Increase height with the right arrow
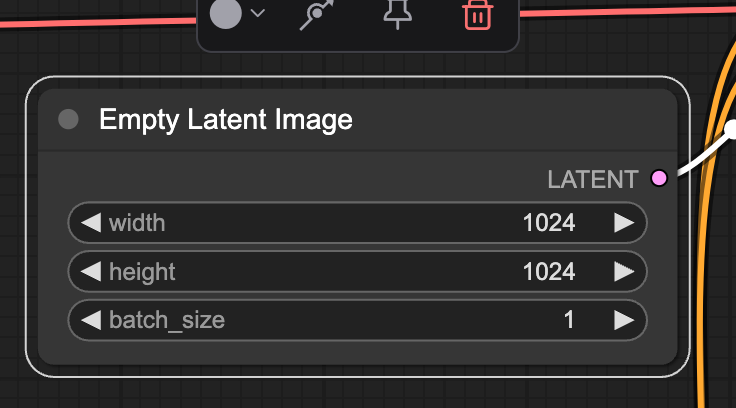 624,271
